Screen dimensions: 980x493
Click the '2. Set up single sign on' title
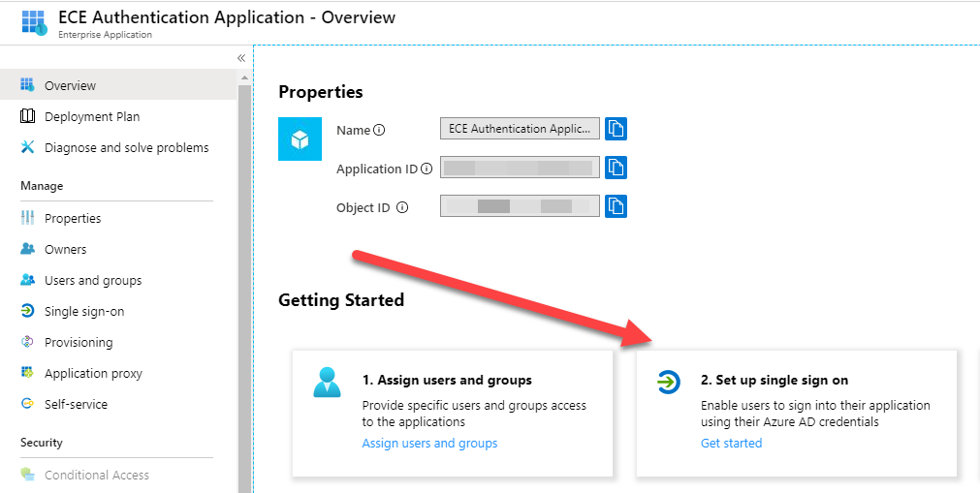pos(775,380)
